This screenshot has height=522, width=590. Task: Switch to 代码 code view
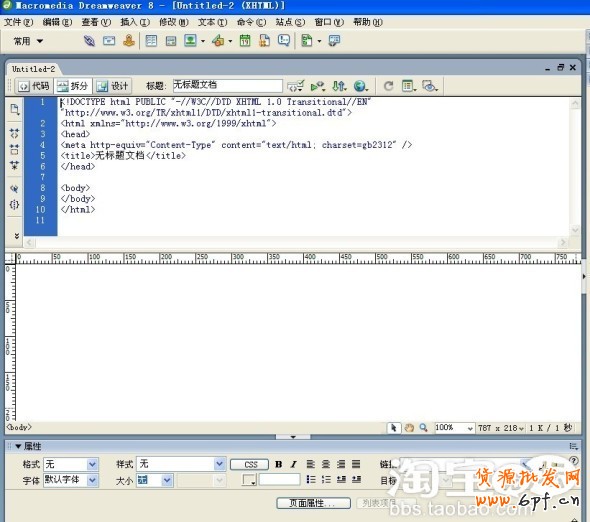point(34,86)
